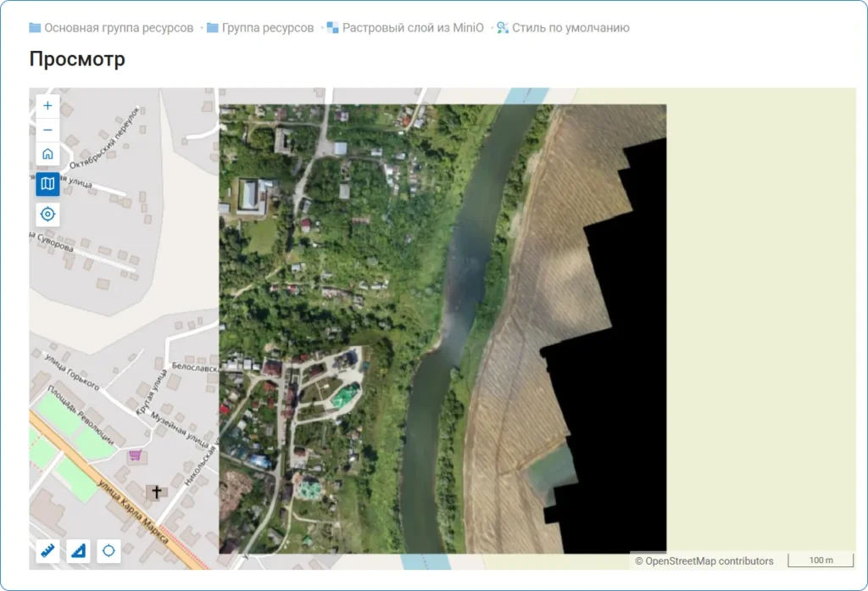The height and width of the screenshot is (591, 868).
Task: Click the Октябрьский переулок street label
Action: (x=104, y=138)
